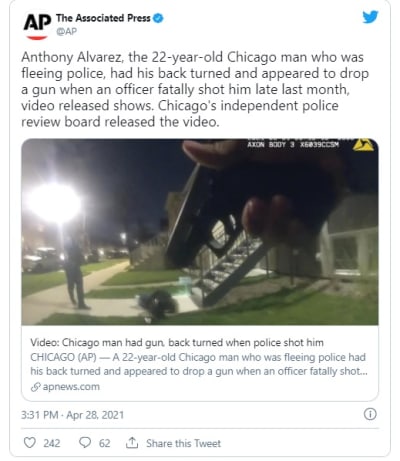Click the yellow Axon logo in video corner
The width and height of the screenshot is (400, 461).
pos(363,145)
